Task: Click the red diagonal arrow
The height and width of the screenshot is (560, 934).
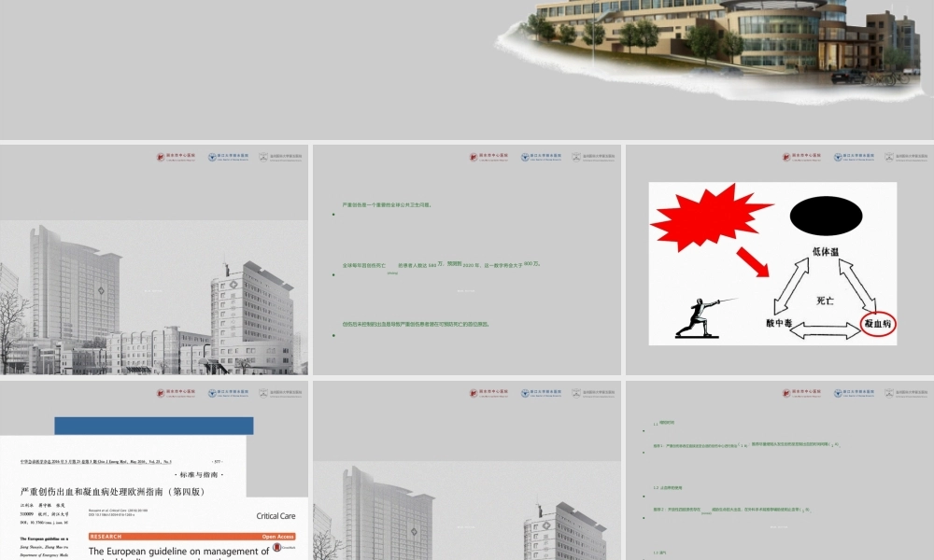Action: [753, 262]
